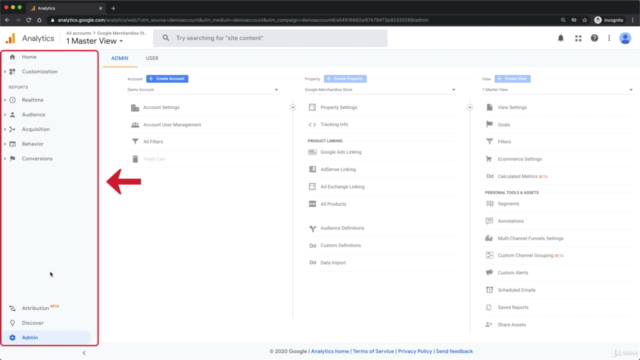
Task: Open the notifications bell
Action: 560,38
